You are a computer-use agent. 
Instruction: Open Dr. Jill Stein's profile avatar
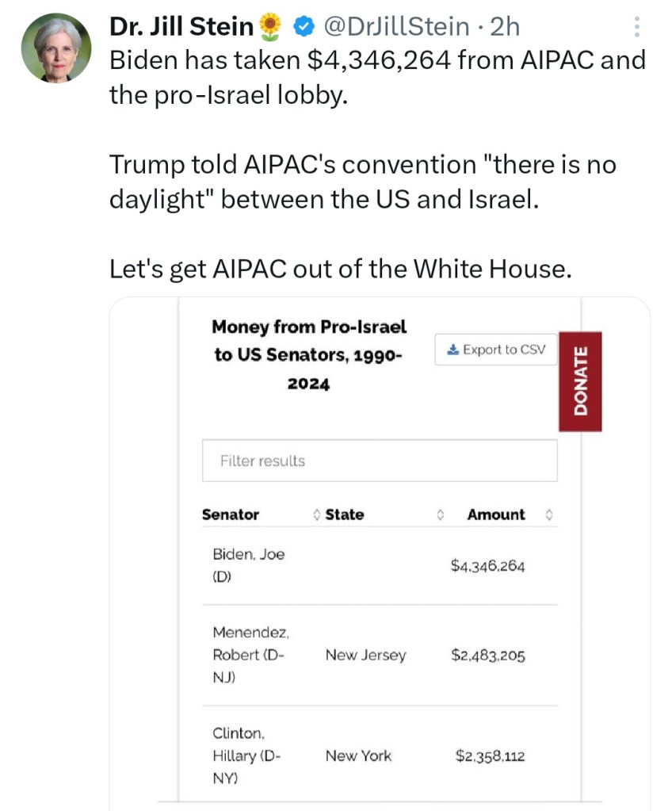(x=57, y=48)
